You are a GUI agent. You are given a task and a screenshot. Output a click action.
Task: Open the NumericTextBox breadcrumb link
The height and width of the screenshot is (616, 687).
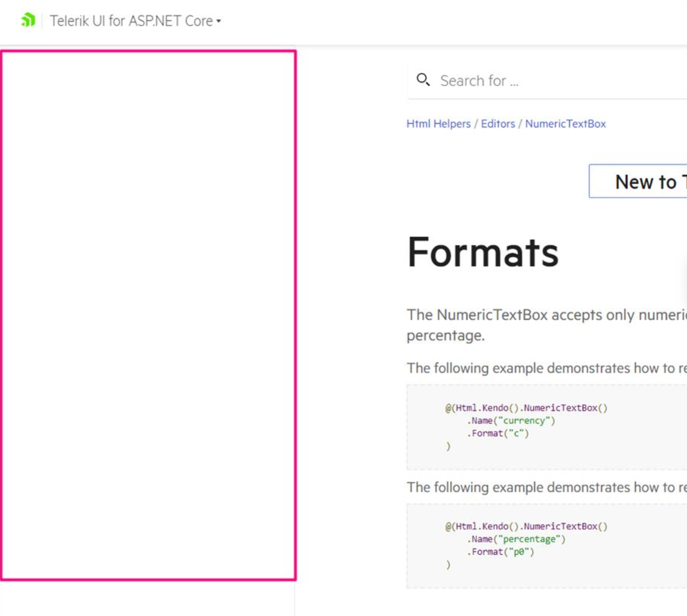point(565,124)
